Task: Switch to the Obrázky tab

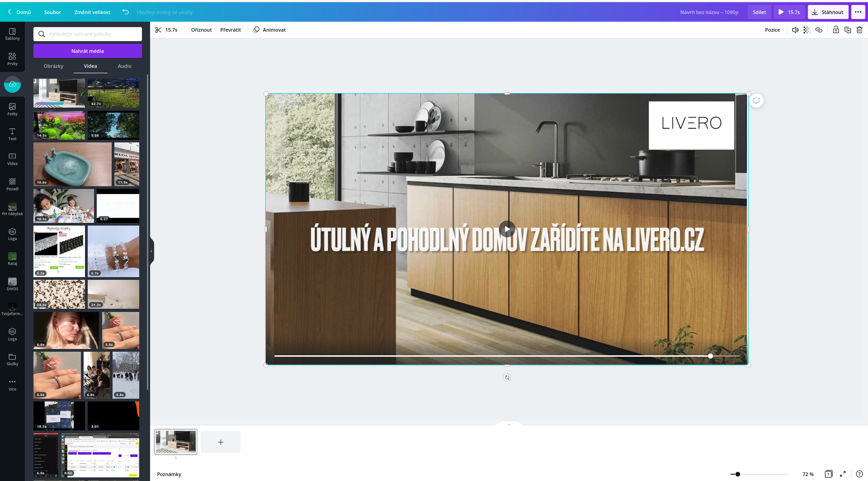Action: pos(53,66)
